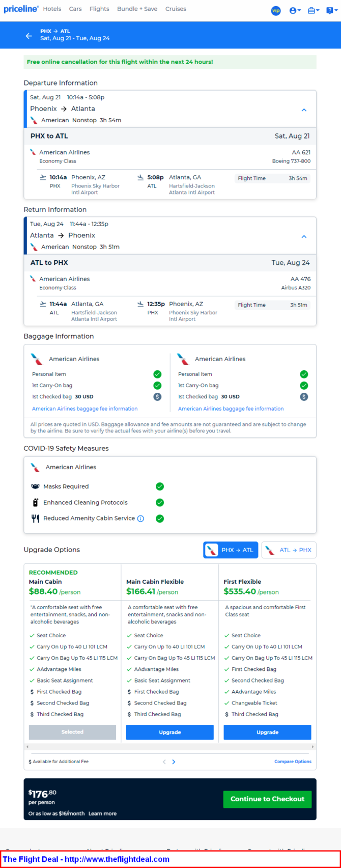Open Compare Options link
Image resolution: width=341 pixels, height=868 pixels.
pos(293,762)
